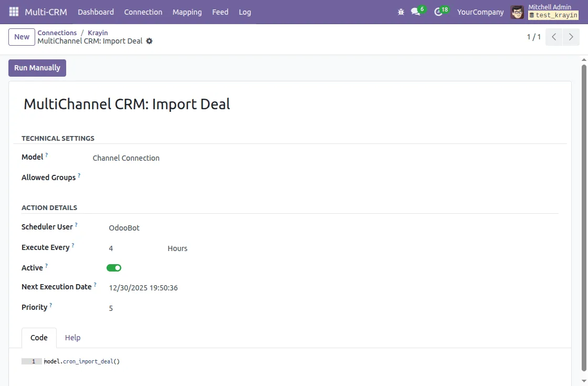Click the Run Manually button
Screen dimensions: 588x386
pyautogui.click(x=37, y=68)
